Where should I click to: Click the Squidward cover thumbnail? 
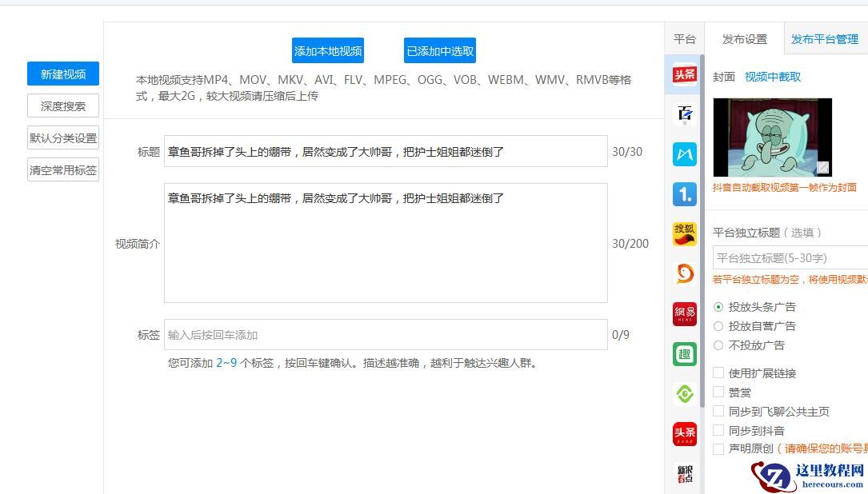pyautogui.click(x=772, y=137)
